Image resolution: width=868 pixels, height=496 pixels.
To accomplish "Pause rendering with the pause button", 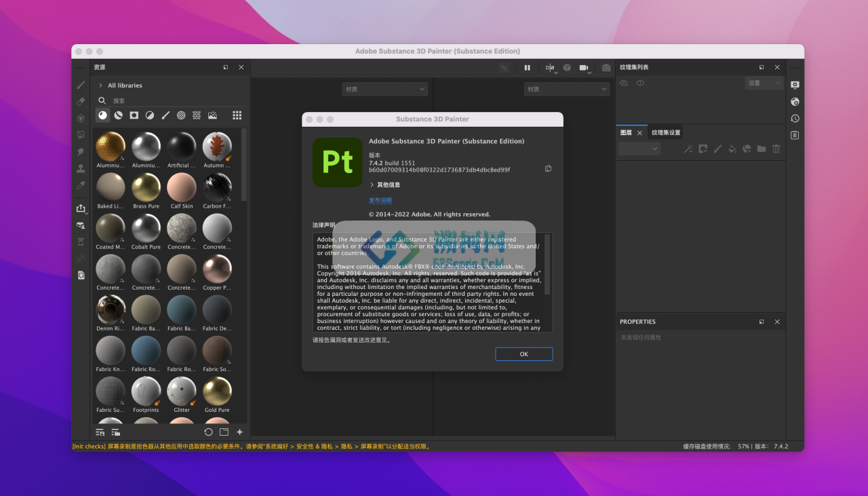I will tap(527, 68).
